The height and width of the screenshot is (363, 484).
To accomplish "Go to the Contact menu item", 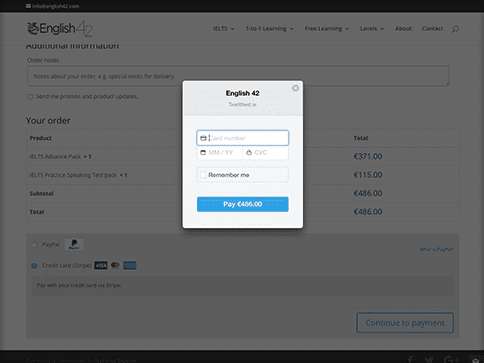I will coord(432,29).
